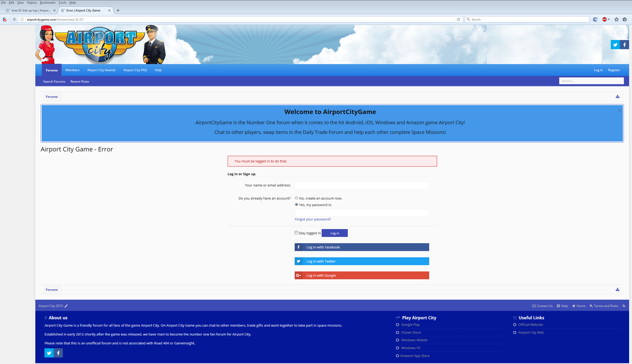Click the Google plus icon on login button
This screenshot has width=632, height=364.
click(x=299, y=275)
